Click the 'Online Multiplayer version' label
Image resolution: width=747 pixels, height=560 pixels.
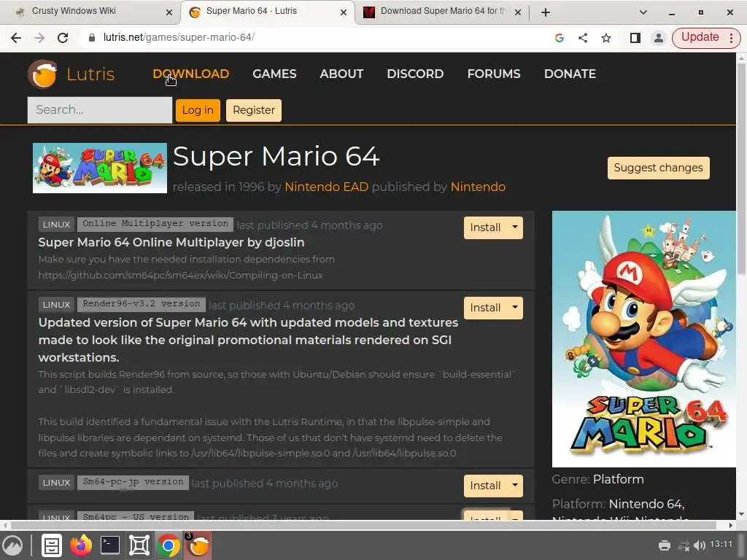coord(155,224)
